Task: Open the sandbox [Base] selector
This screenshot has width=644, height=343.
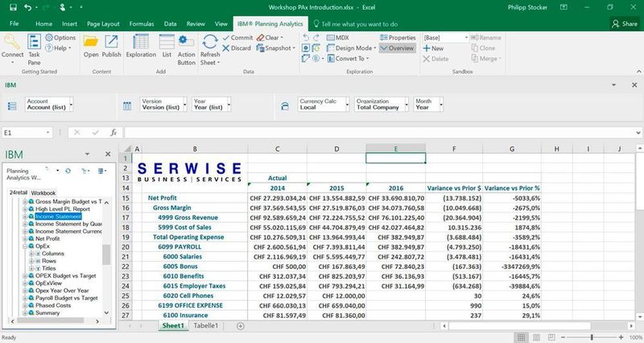Action: click(x=446, y=37)
